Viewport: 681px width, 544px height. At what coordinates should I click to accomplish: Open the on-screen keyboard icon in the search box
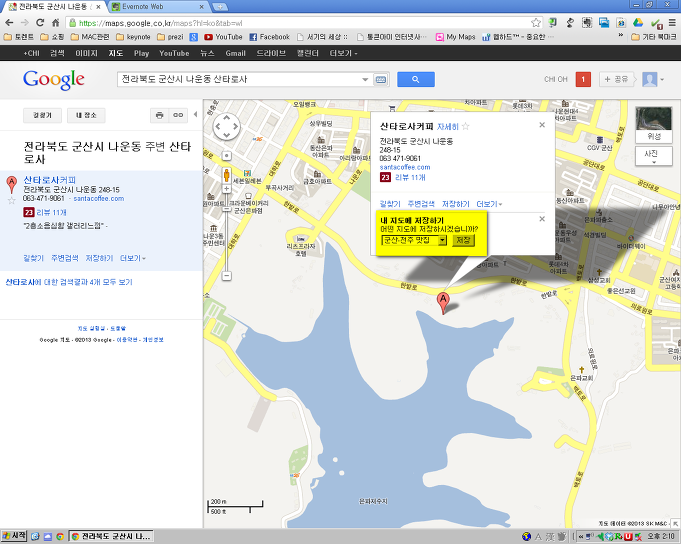tap(380, 79)
